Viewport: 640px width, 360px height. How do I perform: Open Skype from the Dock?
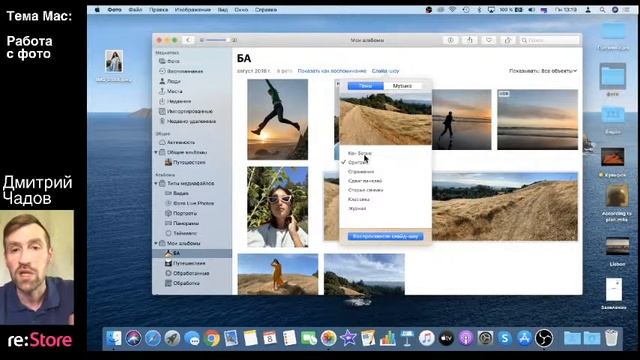[505, 338]
